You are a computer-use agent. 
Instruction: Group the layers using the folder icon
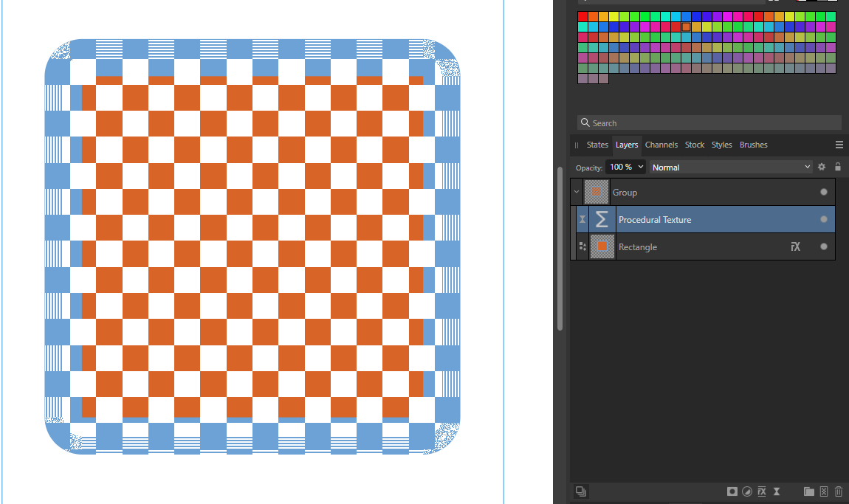[808, 491]
